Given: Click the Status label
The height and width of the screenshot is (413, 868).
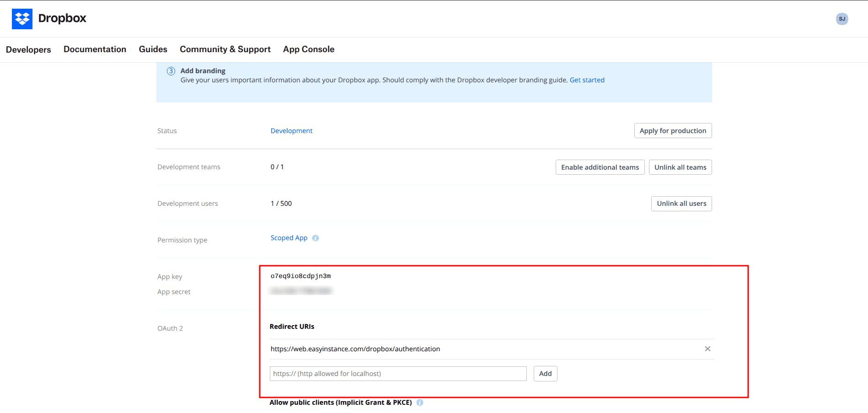Looking at the screenshot, I should click(167, 131).
